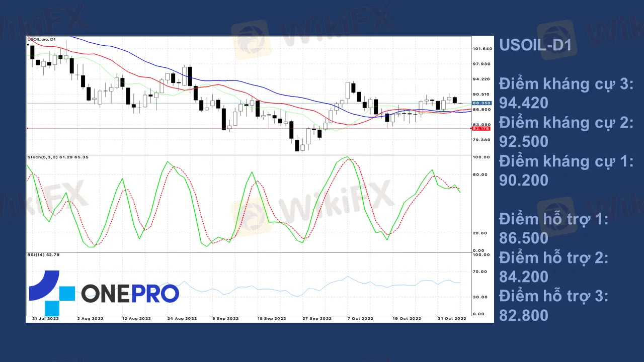
Task: Click the 31 Oct 2022 date marker
Action: click(x=452, y=318)
